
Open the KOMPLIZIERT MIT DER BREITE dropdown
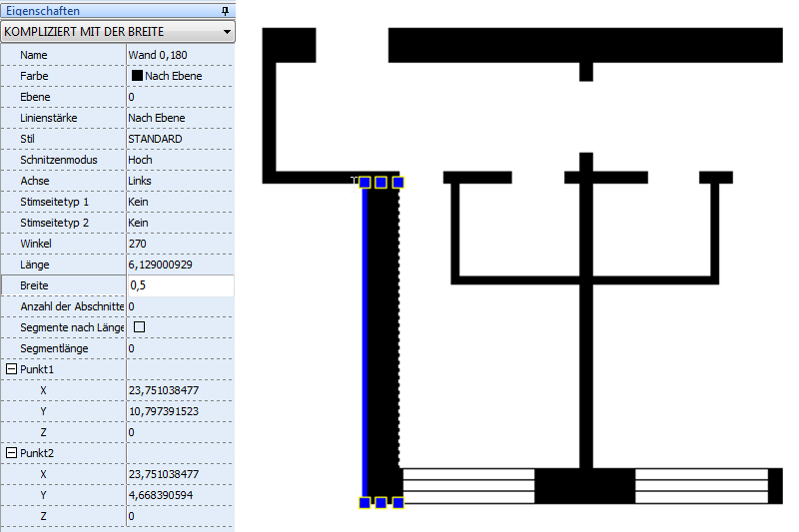point(228,32)
